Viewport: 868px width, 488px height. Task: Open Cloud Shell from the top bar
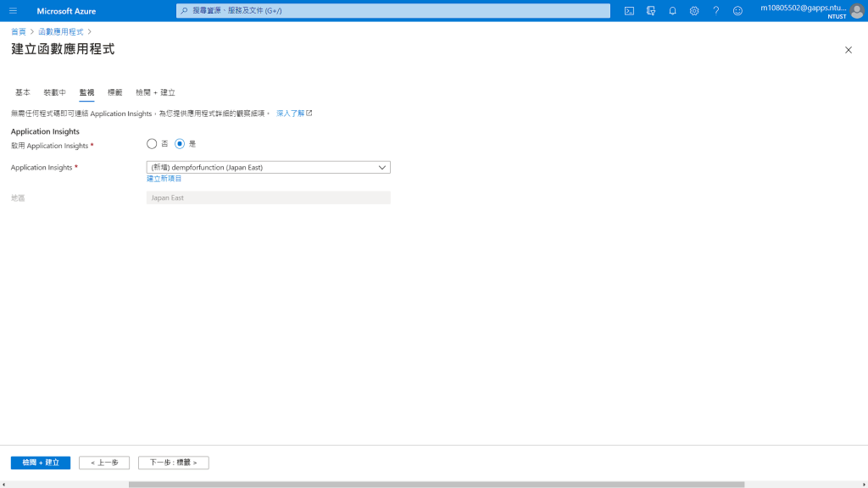coord(630,10)
